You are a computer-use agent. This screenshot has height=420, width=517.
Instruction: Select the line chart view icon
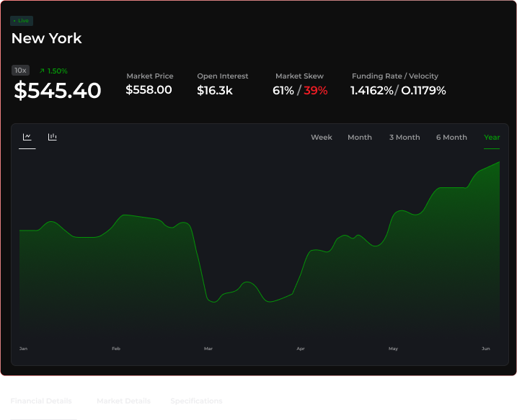coord(27,137)
